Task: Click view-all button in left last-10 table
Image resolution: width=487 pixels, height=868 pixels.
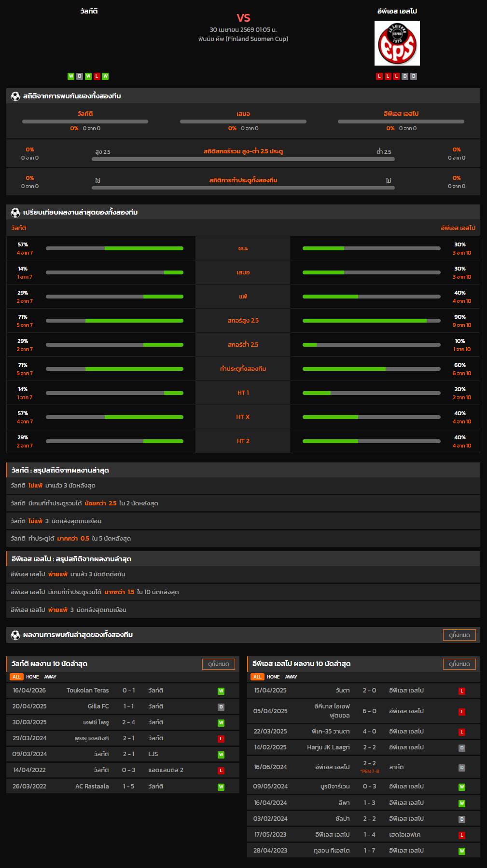Action: point(218,664)
